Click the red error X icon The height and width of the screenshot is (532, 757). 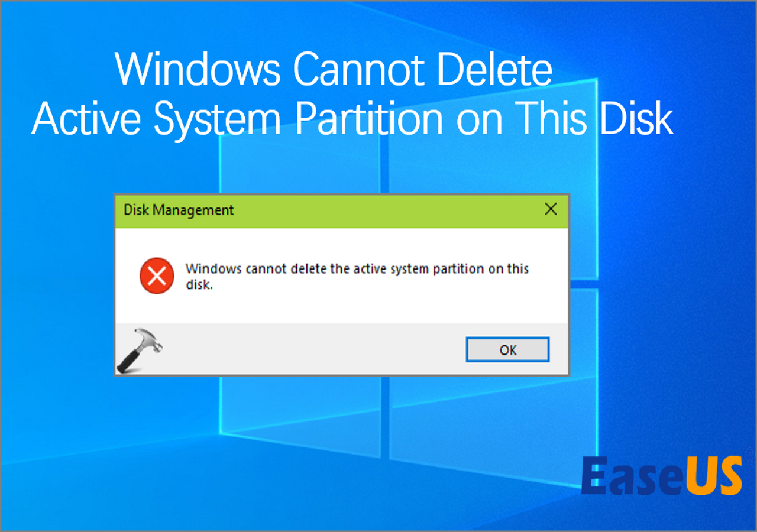point(157,276)
